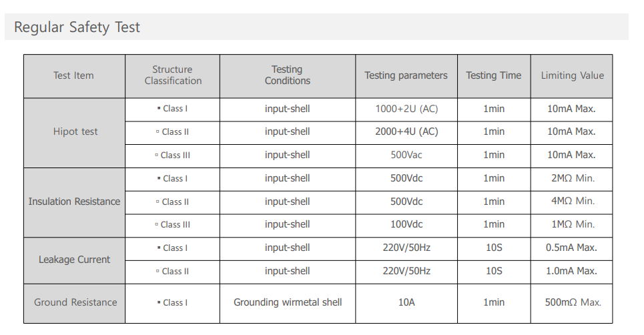Viewport: 644px width, 335px height.
Task: Toggle the Hipot test Class I checkbox
Action: click(159, 109)
